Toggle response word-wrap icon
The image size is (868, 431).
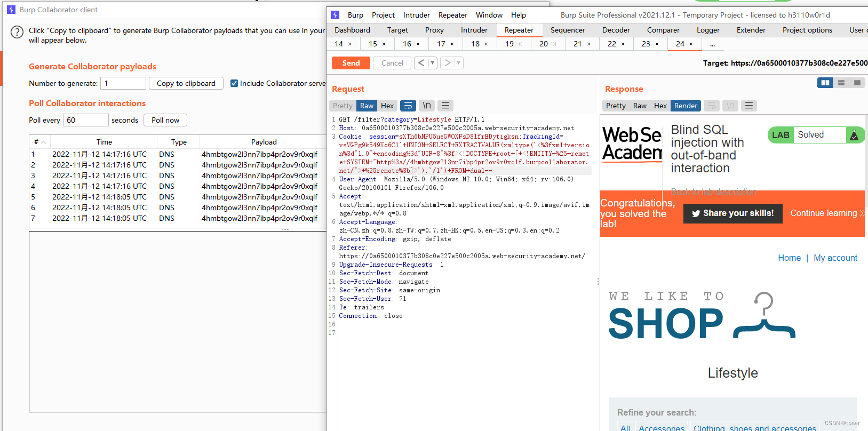[x=711, y=106]
